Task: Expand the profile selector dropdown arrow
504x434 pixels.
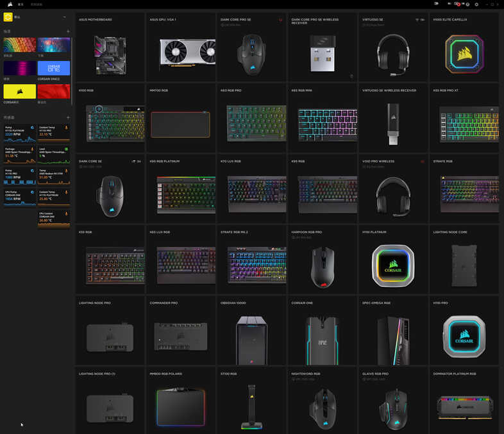Action: click(x=65, y=17)
